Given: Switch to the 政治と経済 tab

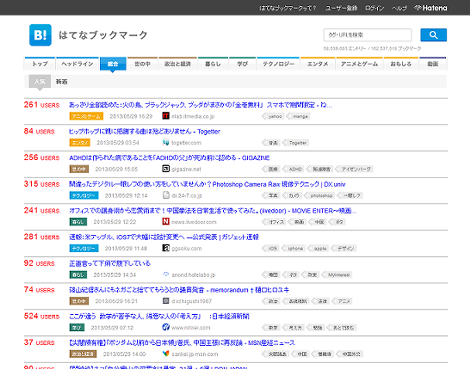Looking at the screenshot, I should tap(177, 64).
